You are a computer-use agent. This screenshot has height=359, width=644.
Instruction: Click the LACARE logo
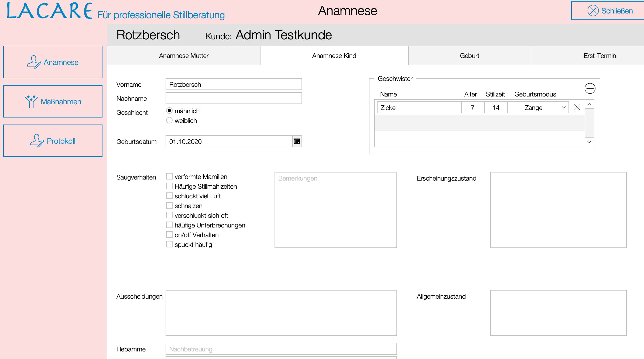(x=50, y=11)
